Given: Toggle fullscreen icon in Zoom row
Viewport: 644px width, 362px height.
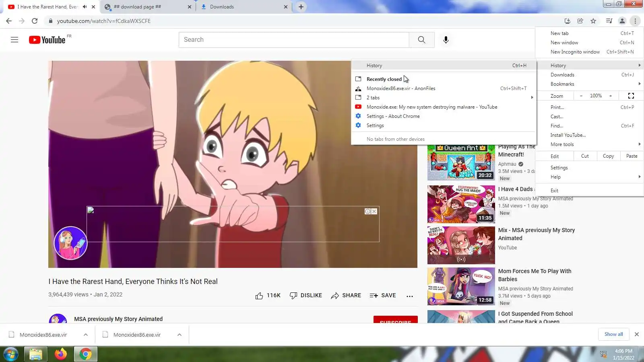Looking at the screenshot, I should (x=631, y=96).
